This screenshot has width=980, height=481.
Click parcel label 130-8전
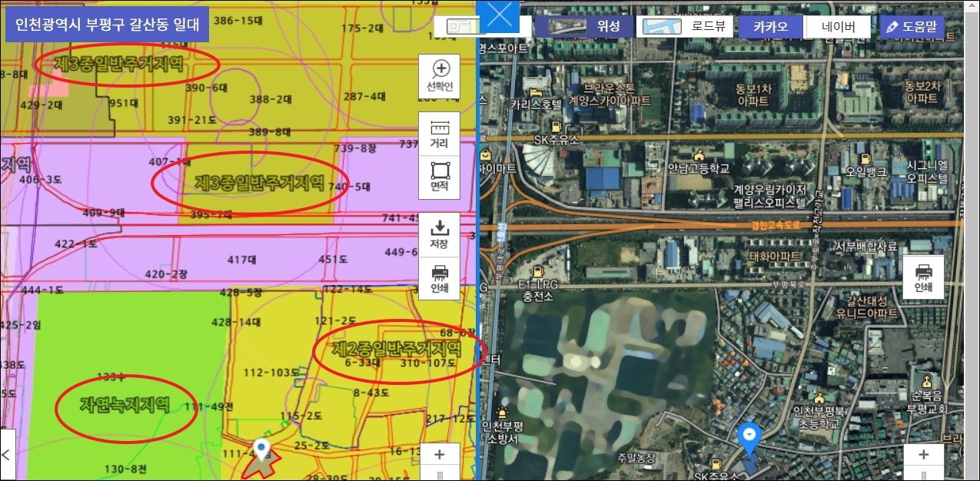pyautogui.click(x=125, y=469)
